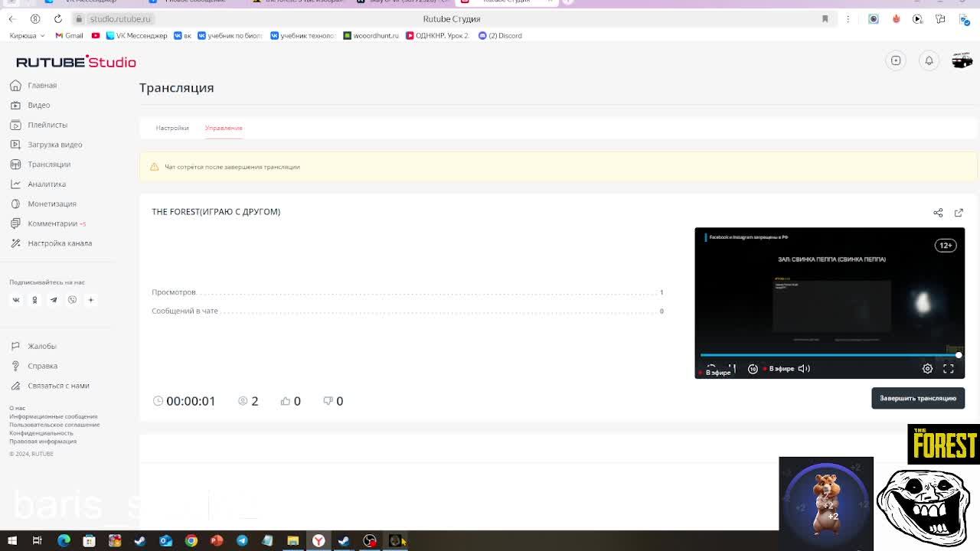Open Комментарии in the sidebar
Screen dimensions: 980x551
(x=47, y=223)
